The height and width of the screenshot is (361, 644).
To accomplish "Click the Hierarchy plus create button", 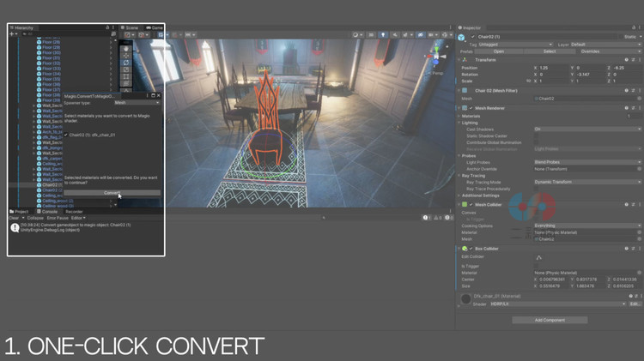I will click(12, 34).
